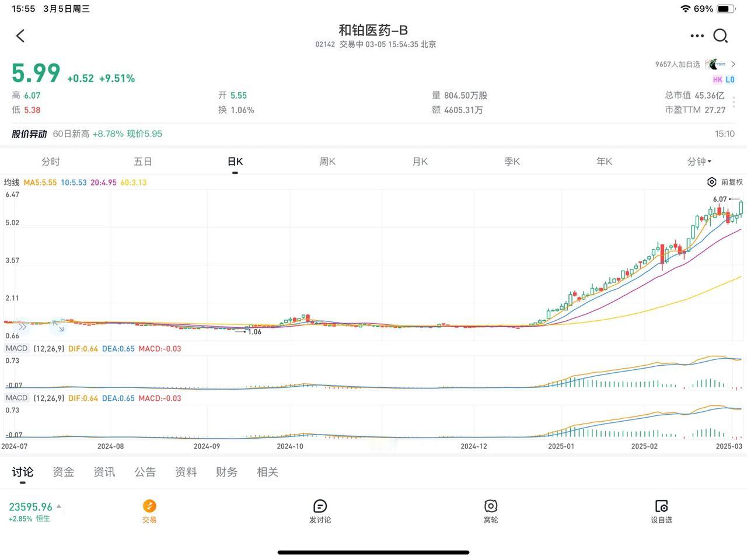Tap the orange 交易 trade icon
This screenshot has width=747, height=560.
pos(149,506)
